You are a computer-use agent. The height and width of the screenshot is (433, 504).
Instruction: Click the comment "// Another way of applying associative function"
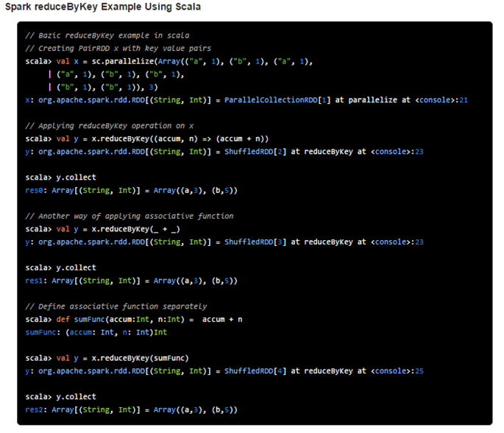click(x=129, y=216)
